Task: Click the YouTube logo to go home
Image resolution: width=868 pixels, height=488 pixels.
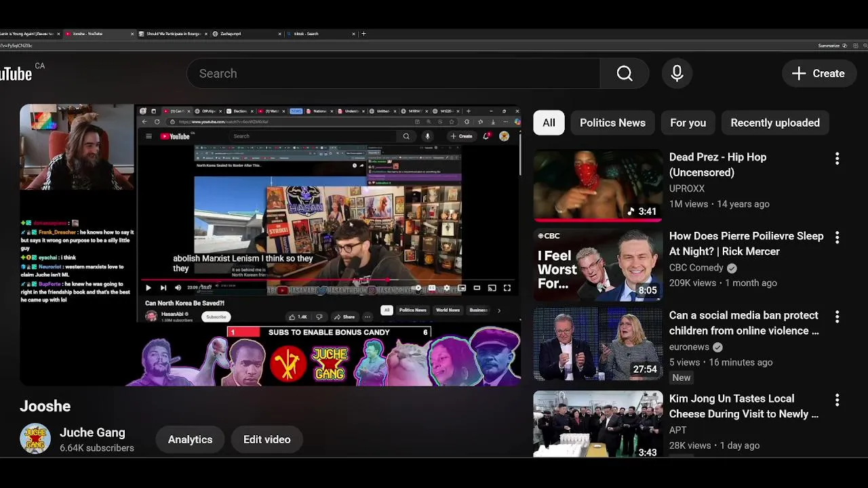Action: [16, 73]
